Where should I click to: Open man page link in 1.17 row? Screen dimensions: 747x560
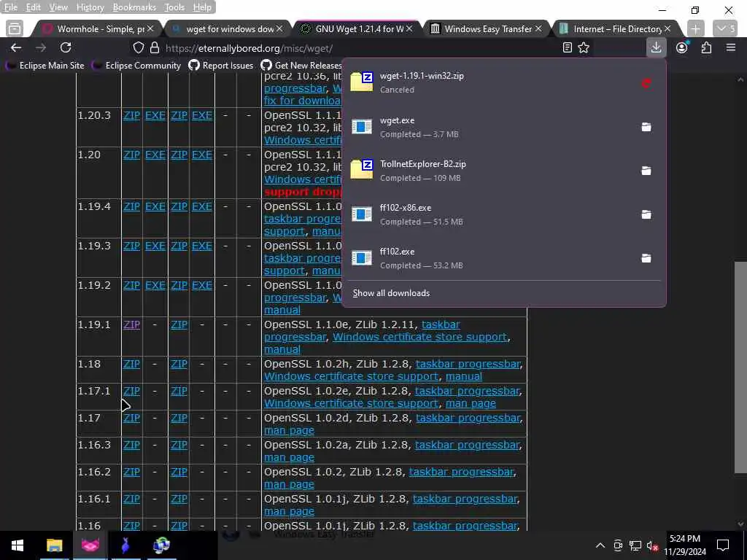(289, 430)
